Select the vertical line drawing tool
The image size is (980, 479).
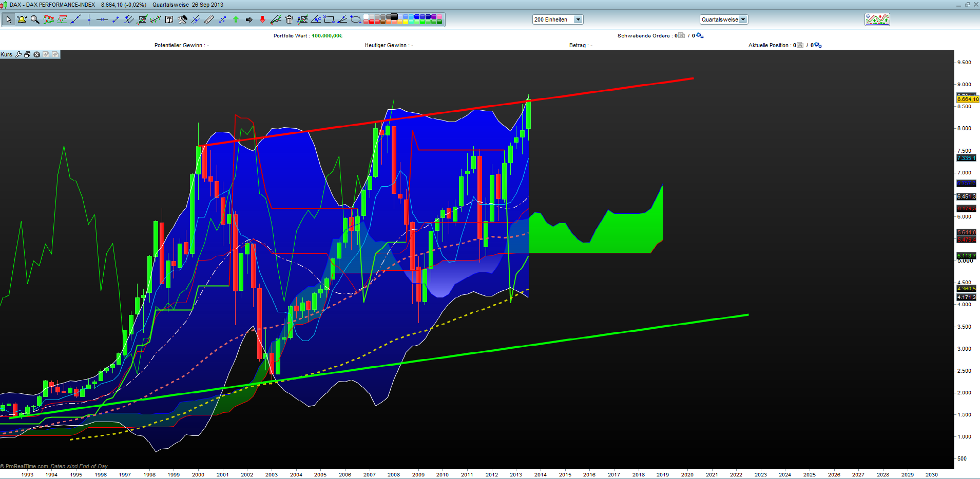pos(89,19)
